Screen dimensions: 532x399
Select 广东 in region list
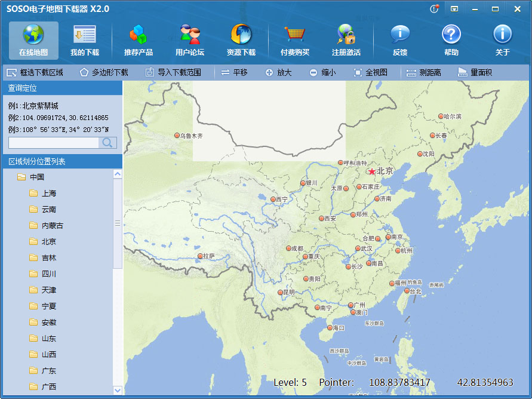pos(42,370)
